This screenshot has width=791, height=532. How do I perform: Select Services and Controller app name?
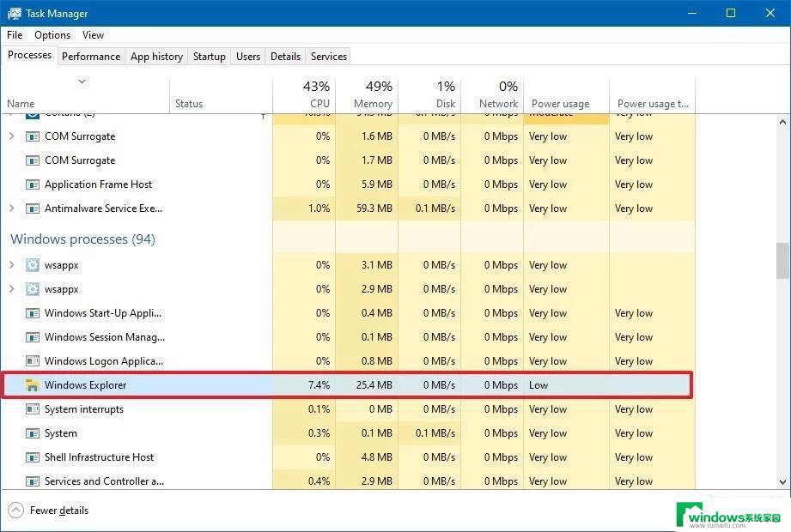click(104, 481)
